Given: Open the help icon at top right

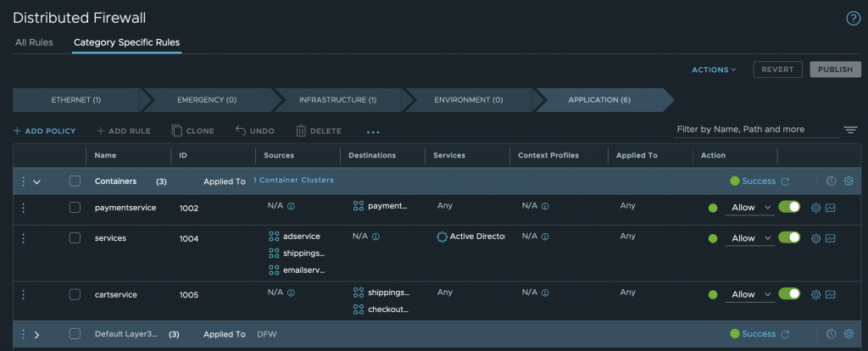Looking at the screenshot, I should pyautogui.click(x=853, y=18).
